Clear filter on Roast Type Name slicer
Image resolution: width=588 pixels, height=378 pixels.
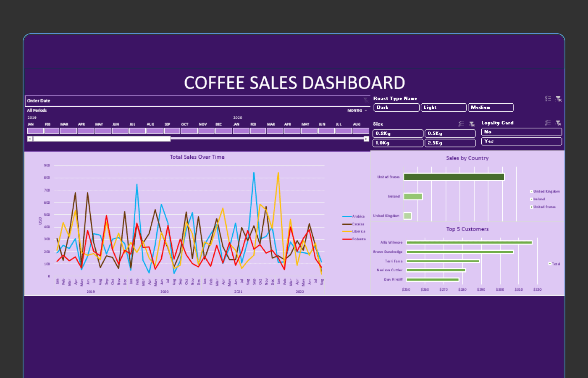pyautogui.click(x=559, y=99)
